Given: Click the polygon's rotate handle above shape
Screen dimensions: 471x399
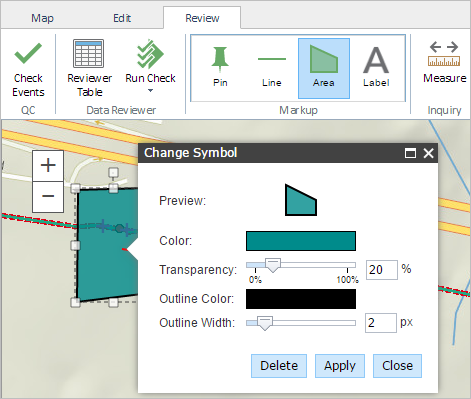Looking at the screenshot, I should pos(113,172).
